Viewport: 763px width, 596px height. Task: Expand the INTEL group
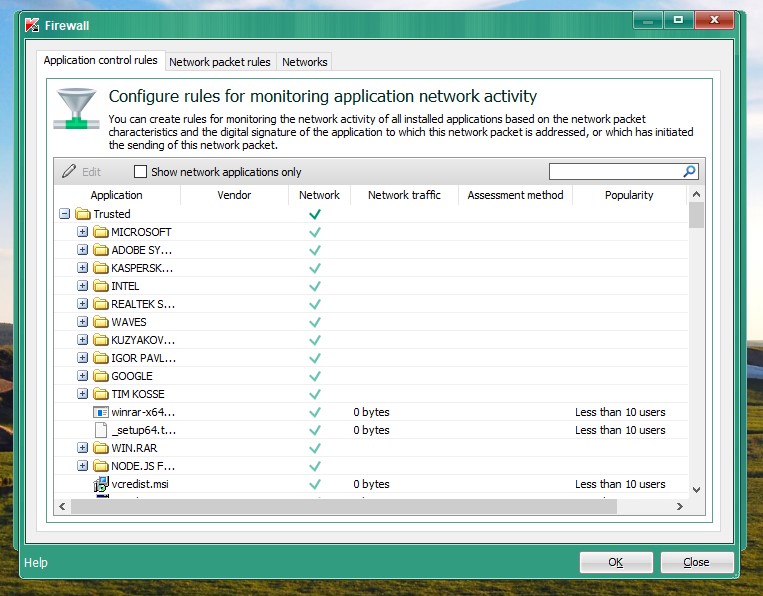coord(82,286)
